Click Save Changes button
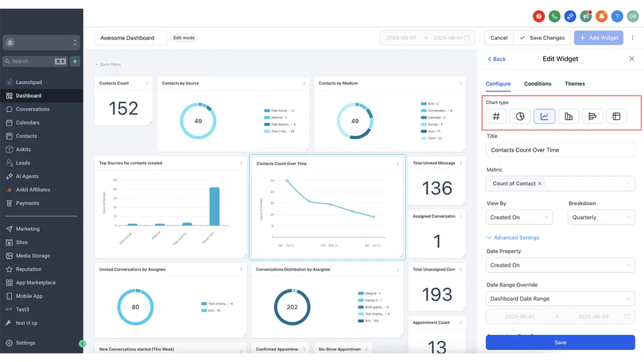Screen dimensions: 644x362 tap(542, 38)
